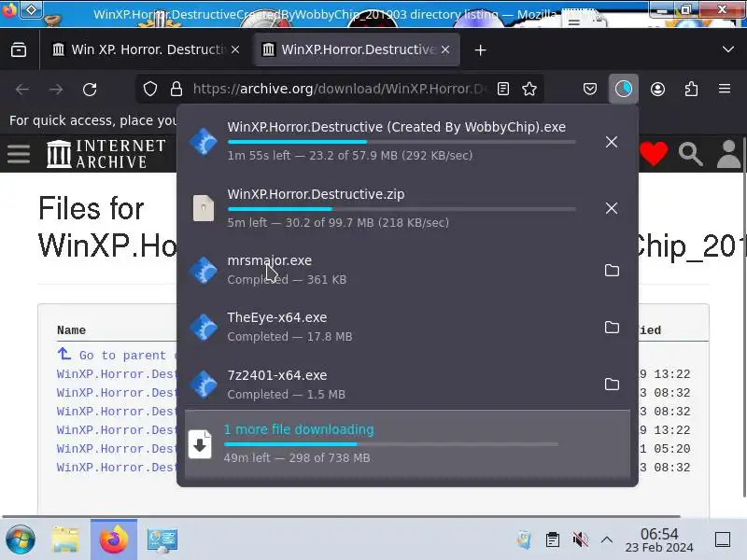
Task: Open the Windows Start button
Action: pos(20,540)
